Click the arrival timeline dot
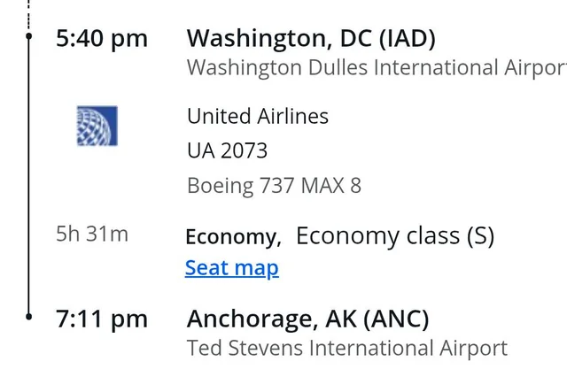Screen dimensions: 567x392 (x=29, y=316)
